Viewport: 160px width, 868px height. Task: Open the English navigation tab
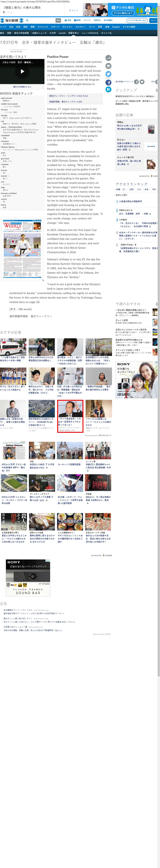pos(116,27)
